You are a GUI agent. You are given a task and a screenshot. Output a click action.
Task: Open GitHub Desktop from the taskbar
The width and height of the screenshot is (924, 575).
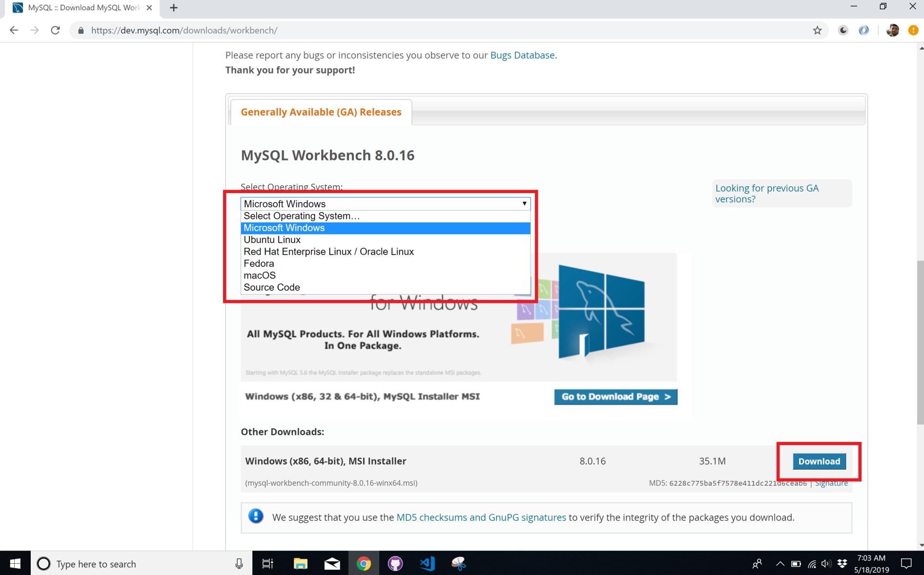point(395,564)
